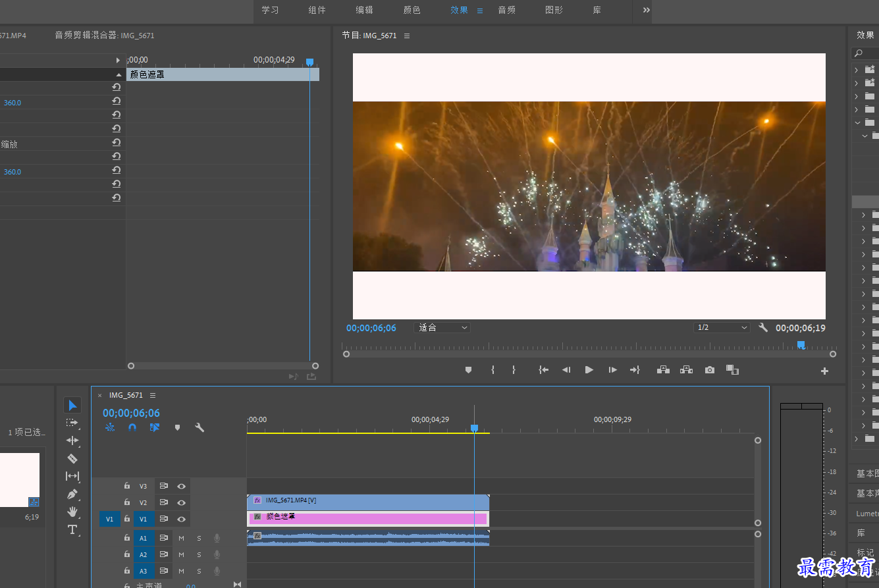Click the Effects panel search field
This screenshot has height=588, width=879.
tap(865, 53)
